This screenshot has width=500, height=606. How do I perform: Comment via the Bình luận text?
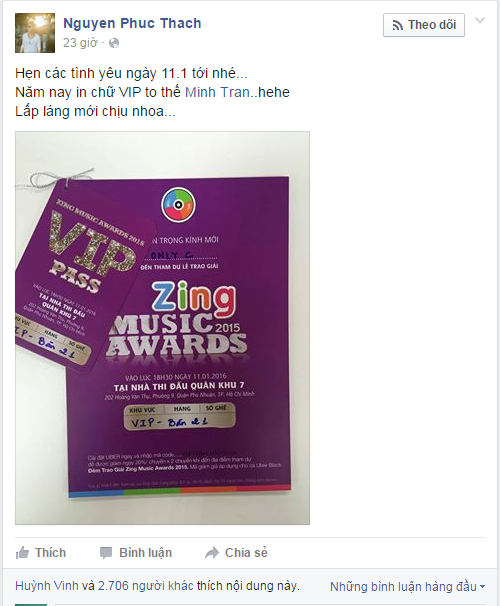(145, 553)
